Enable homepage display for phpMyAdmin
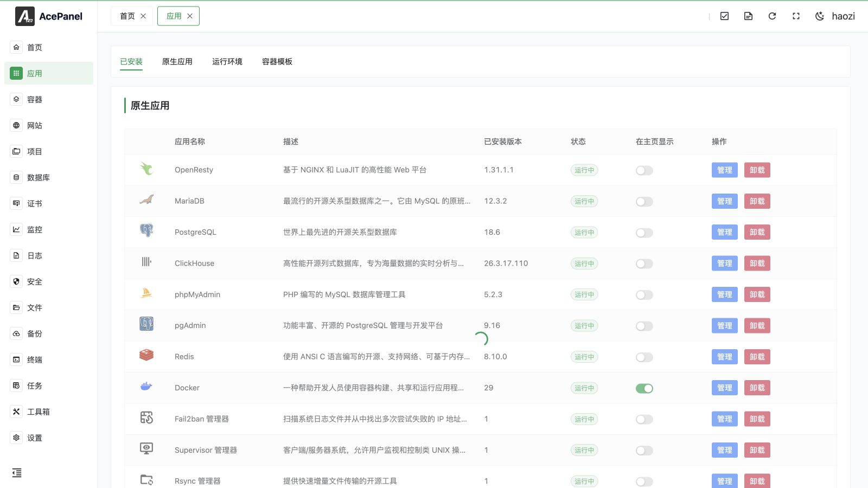The width and height of the screenshot is (868, 488). [x=644, y=295]
